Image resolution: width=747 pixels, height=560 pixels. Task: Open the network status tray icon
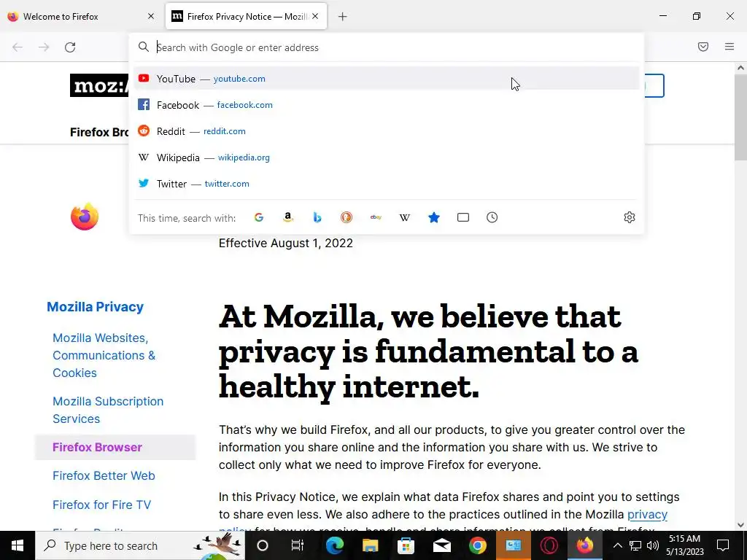[635, 545]
